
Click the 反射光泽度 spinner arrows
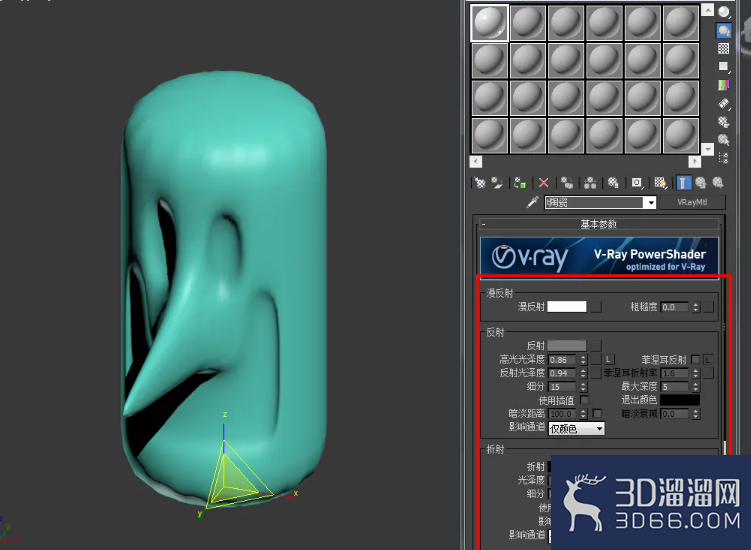coord(583,373)
